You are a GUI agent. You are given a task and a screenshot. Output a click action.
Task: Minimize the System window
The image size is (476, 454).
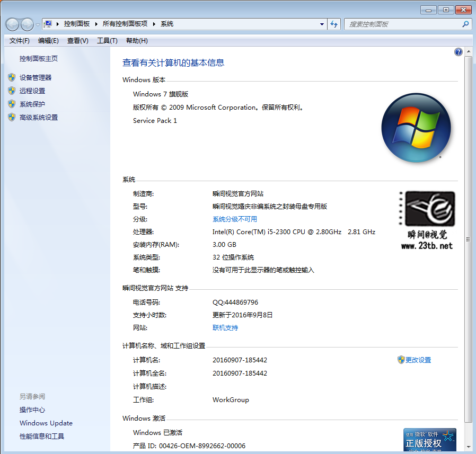click(x=428, y=10)
